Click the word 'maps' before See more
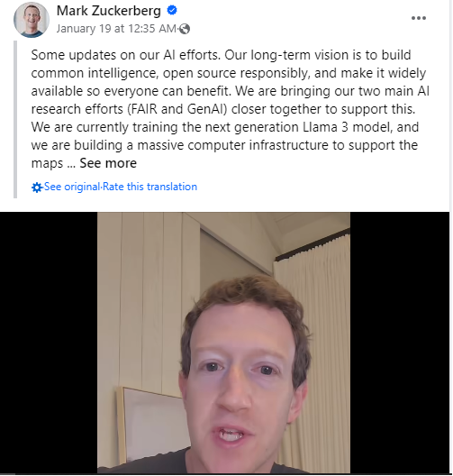Image resolution: width=453 pixels, height=476 pixels. 47,164
